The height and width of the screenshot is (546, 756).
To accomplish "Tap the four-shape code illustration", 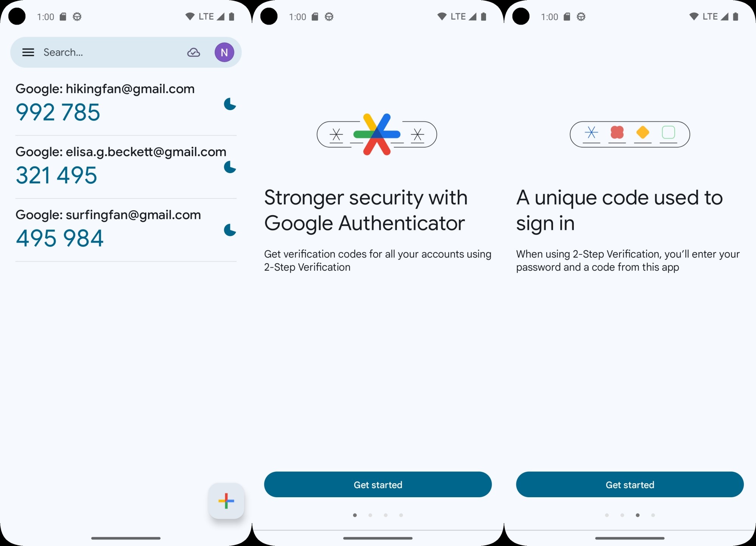I will 630,134.
